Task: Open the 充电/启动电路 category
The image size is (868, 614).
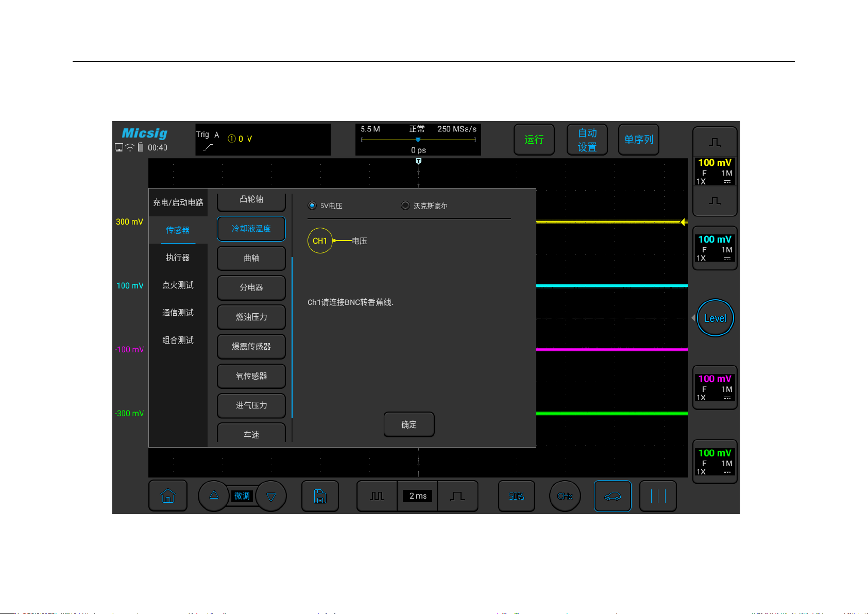Action: click(x=178, y=202)
